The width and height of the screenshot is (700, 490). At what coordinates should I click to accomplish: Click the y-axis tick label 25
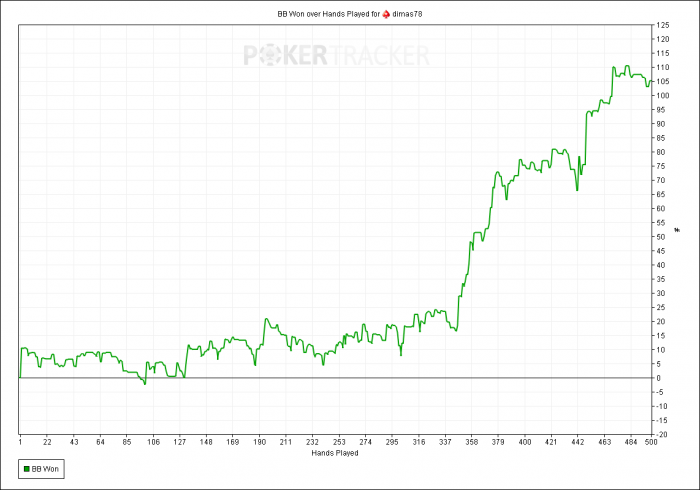pos(661,307)
